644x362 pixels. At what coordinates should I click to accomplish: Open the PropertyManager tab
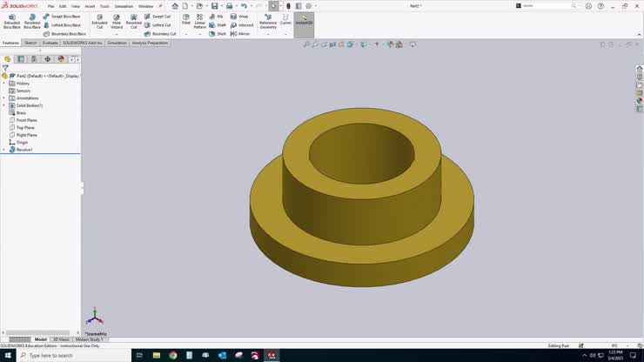point(21,59)
